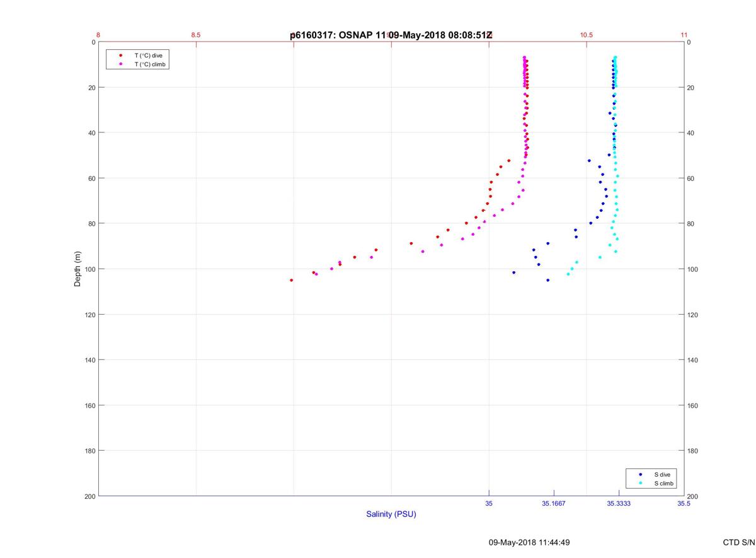756x558 pixels.
Task: Click the cyan dot marker in salinity legend
Action: tap(641, 484)
